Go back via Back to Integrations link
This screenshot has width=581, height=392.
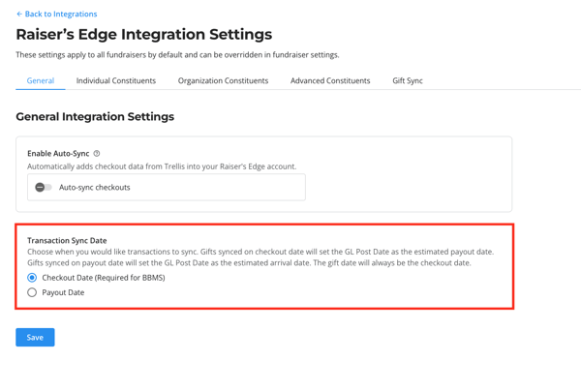57,15
